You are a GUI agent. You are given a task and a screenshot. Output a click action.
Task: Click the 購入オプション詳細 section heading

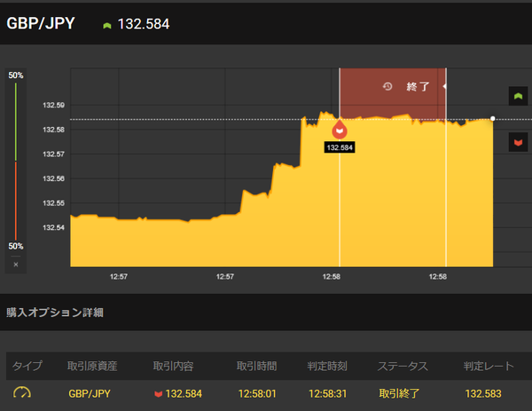(x=55, y=312)
